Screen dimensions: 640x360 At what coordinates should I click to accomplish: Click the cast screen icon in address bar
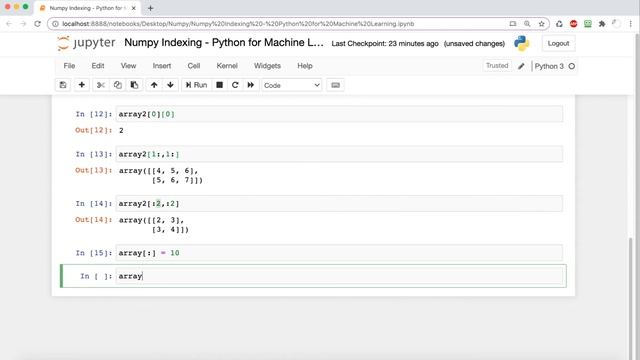click(513, 24)
